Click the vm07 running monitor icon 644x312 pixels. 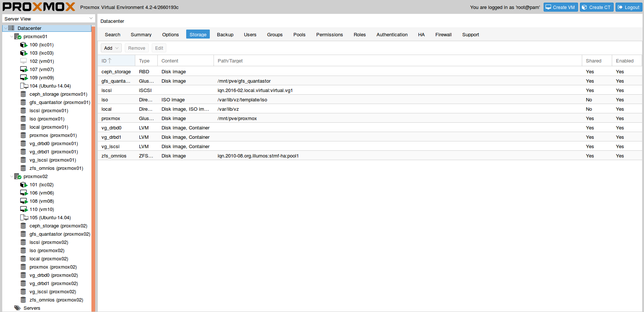click(24, 70)
